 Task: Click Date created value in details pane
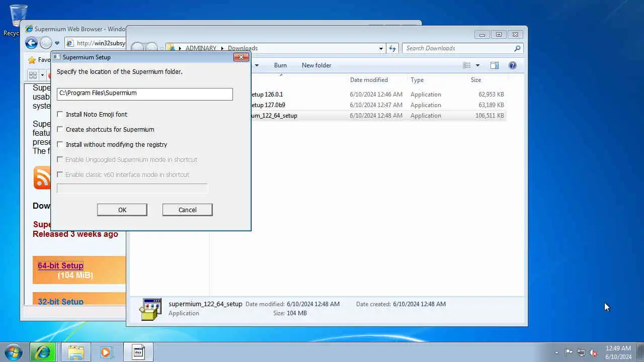pos(419,304)
